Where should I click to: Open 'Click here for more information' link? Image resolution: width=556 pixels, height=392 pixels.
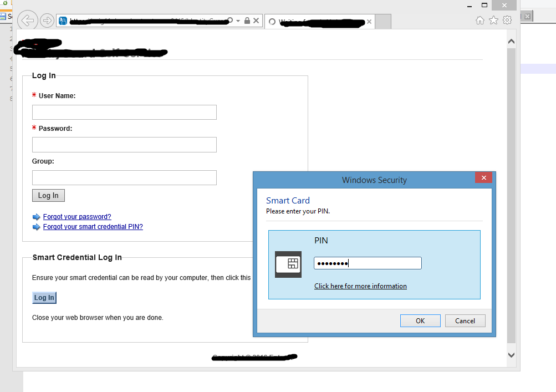tap(360, 286)
